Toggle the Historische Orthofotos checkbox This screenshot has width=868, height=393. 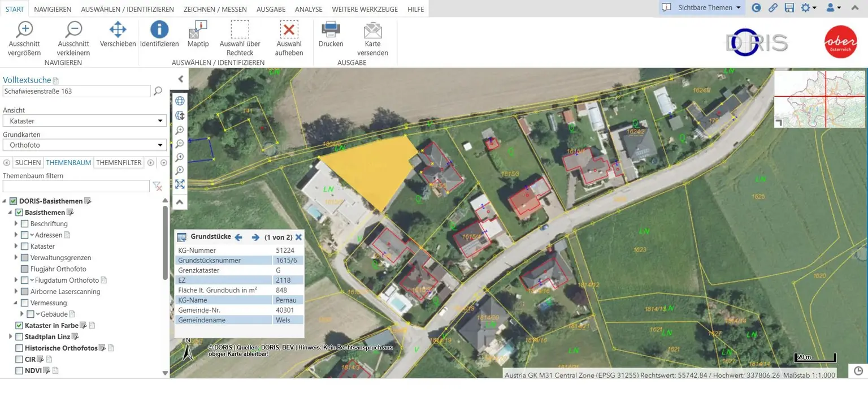point(19,348)
